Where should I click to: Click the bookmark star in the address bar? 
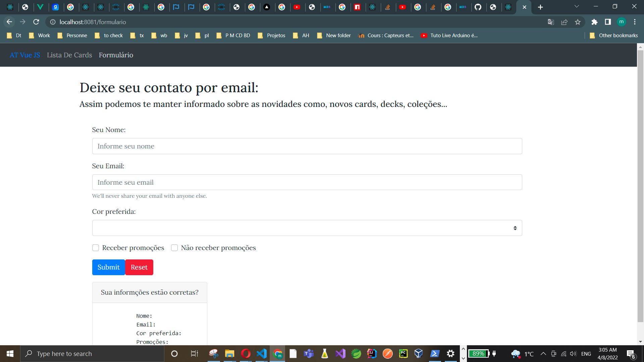[578, 22]
